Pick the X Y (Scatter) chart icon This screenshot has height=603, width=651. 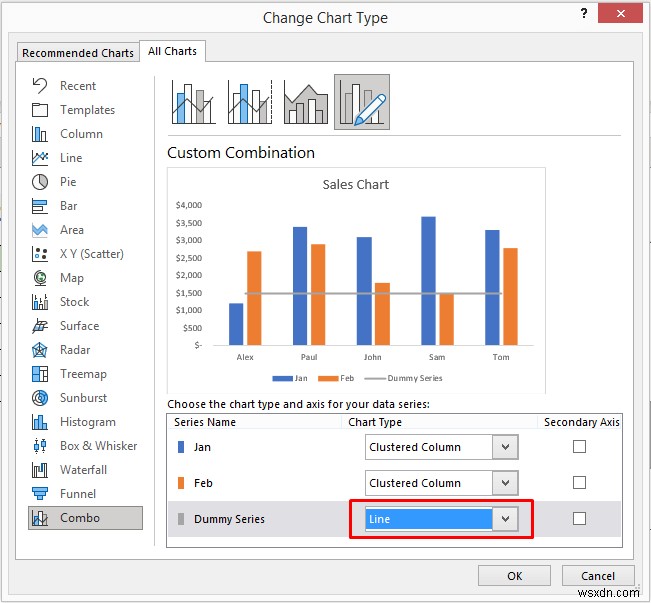[x=40, y=254]
